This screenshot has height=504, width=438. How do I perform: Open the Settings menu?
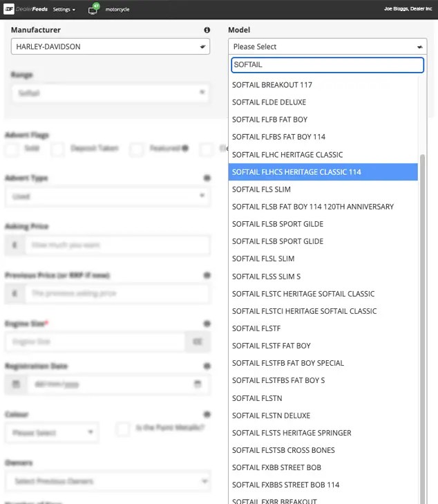(x=64, y=10)
